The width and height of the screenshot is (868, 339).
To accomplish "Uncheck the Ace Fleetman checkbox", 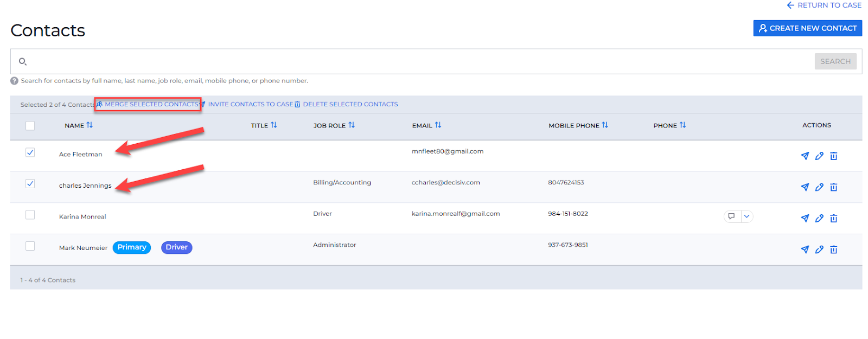I will tap(30, 153).
